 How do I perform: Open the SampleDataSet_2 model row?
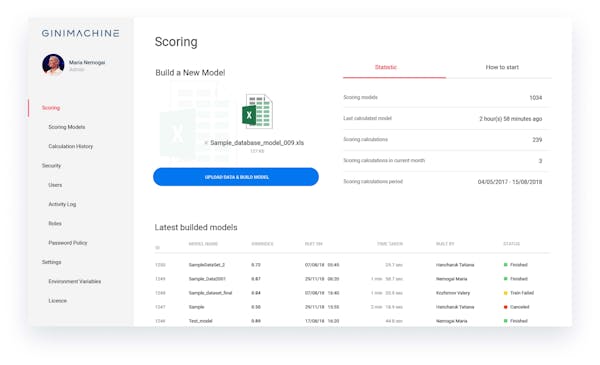point(352,265)
